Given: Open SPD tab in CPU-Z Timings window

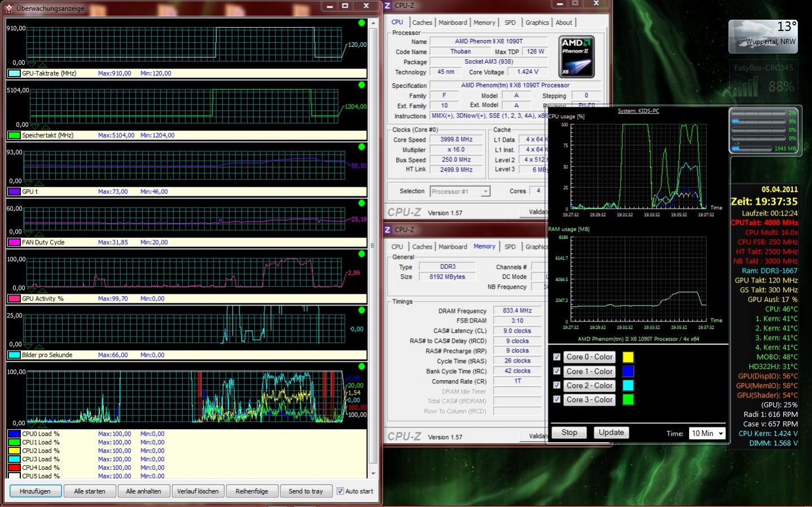Looking at the screenshot, I should (x=510, y=247).
